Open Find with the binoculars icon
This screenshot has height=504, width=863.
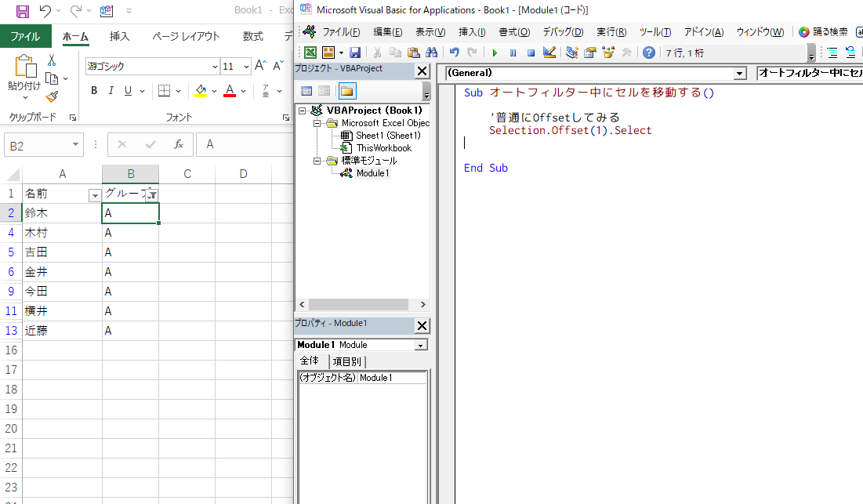pyautogui.click(x=431, y=53)
